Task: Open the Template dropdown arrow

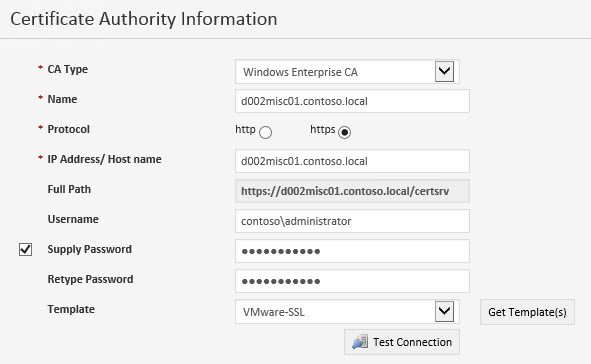Action: (444, 311)
